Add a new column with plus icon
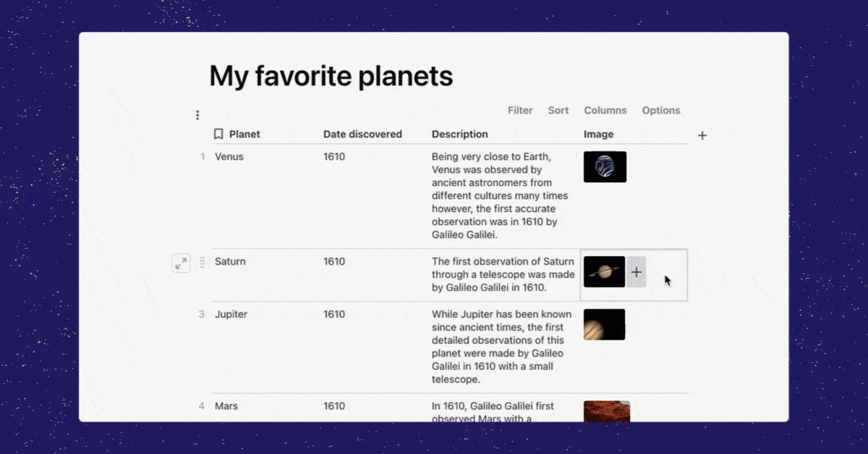The width and height of the screenshot is (868, 454). (x=702, y=135)
